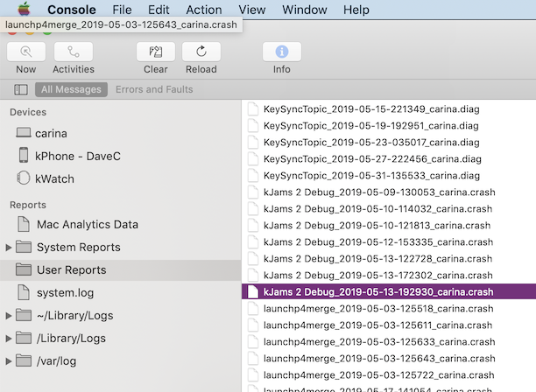The width and height of the screenshot is (536, 392).
Task: Expand the /var/log folder
Action: 9,360
